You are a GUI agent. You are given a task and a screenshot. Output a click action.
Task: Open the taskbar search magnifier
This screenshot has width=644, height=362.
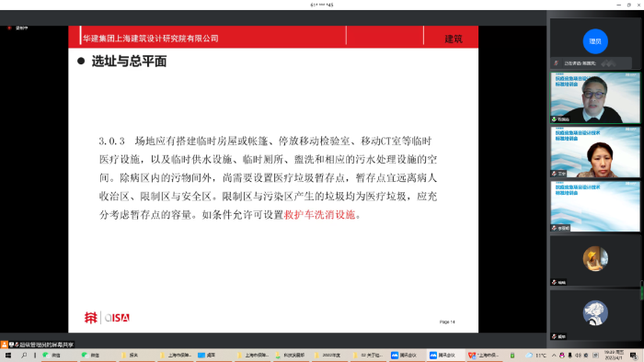pyautogui.click(x=24, y=356)
